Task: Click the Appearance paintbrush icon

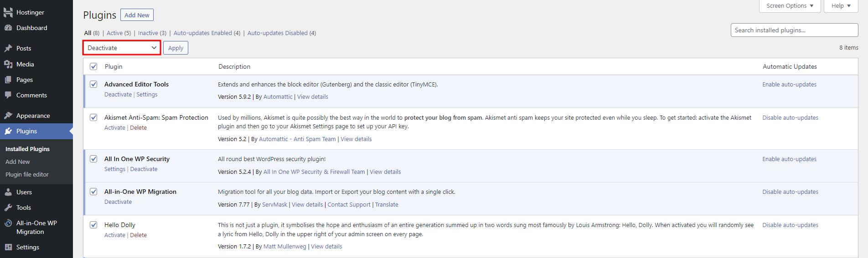Action: point(8,116)
